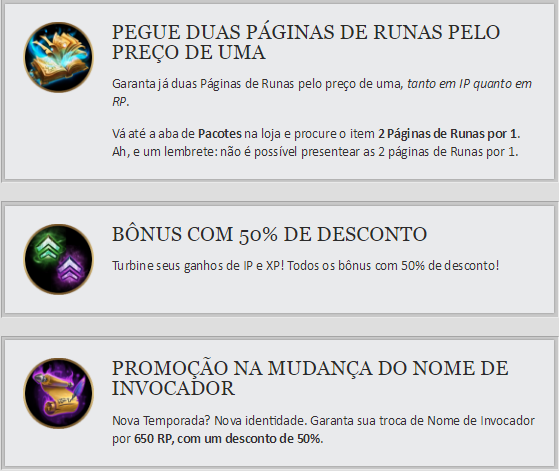Click text 'Nova Temporada? Nova identidade.'

coord(209,421)
